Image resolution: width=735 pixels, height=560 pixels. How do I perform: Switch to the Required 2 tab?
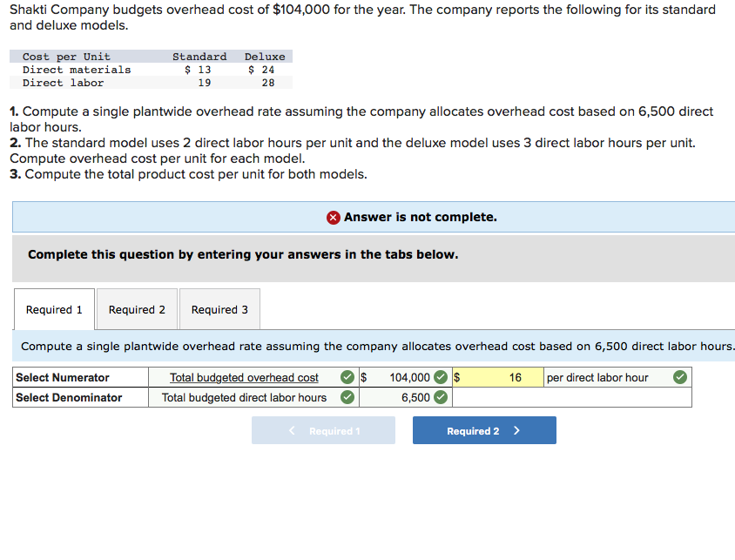tap(137, 309)
